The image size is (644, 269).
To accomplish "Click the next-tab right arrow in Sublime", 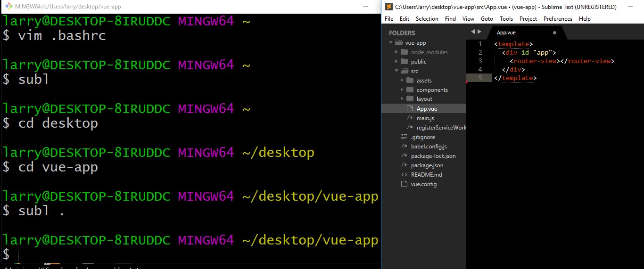I will click(x=479, y=32).
